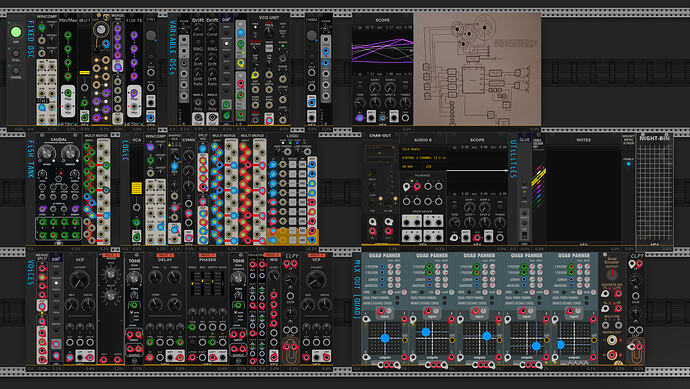Click Out port of the first Drift module

click(x=198, y=118)
